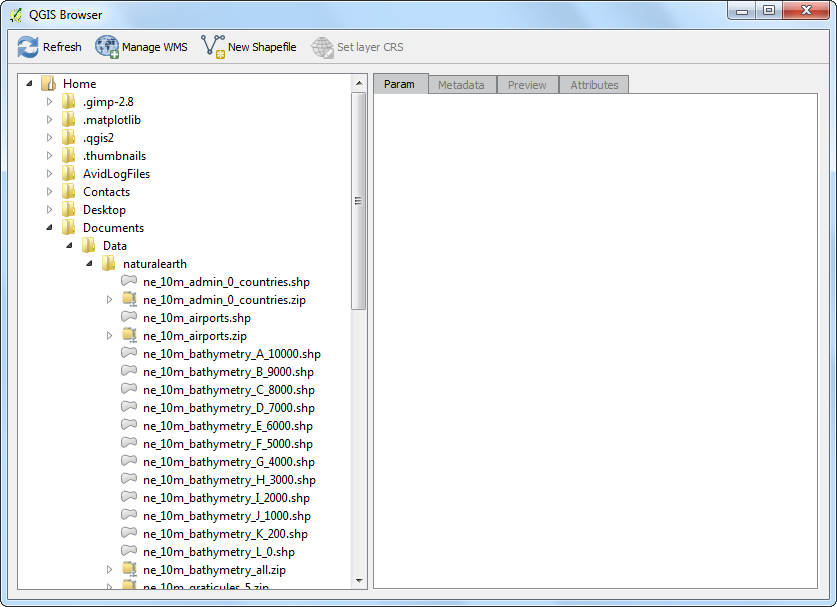Collapse the Data folder
Viewport: 837px width, 607px height.
[x=69, y=246]
